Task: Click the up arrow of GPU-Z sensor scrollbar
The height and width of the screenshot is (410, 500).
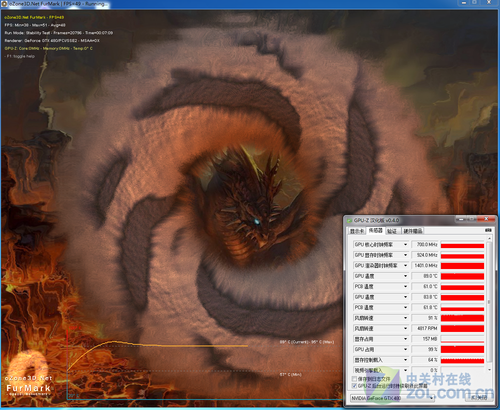Action: (x=489, y=239)
